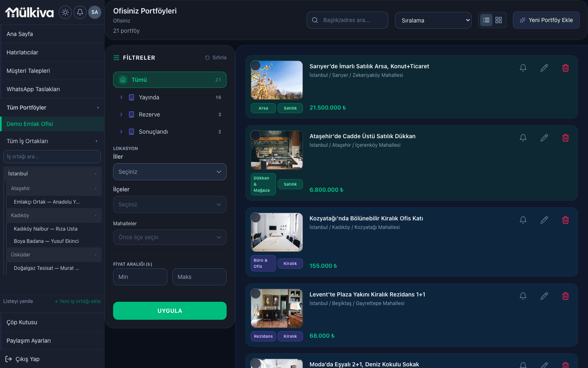Collapse the Tüm Portföyler section
The height and width of the screenshot is (368, 588).
point(98,108)
